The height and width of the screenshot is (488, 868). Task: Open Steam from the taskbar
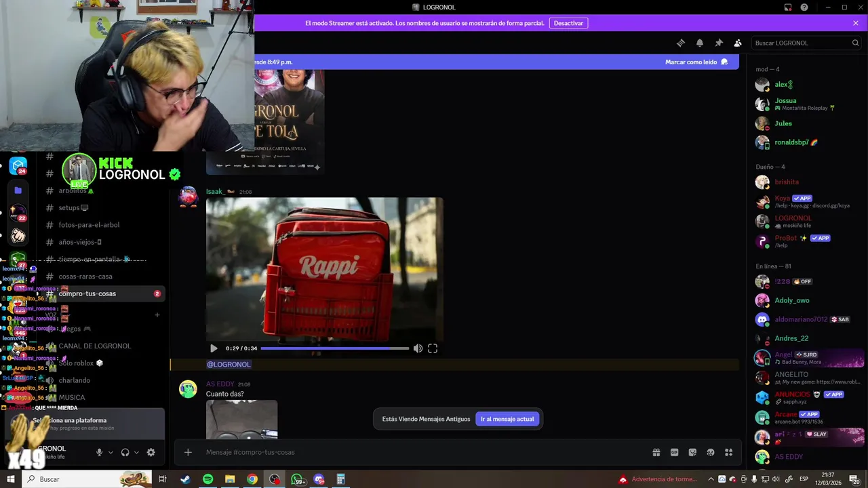(185, 479)
